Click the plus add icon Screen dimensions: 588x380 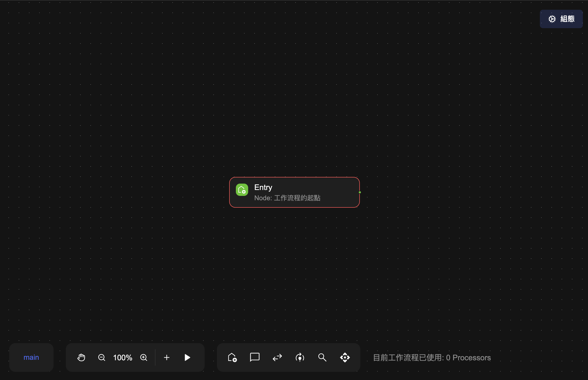[x=167, y=357]
